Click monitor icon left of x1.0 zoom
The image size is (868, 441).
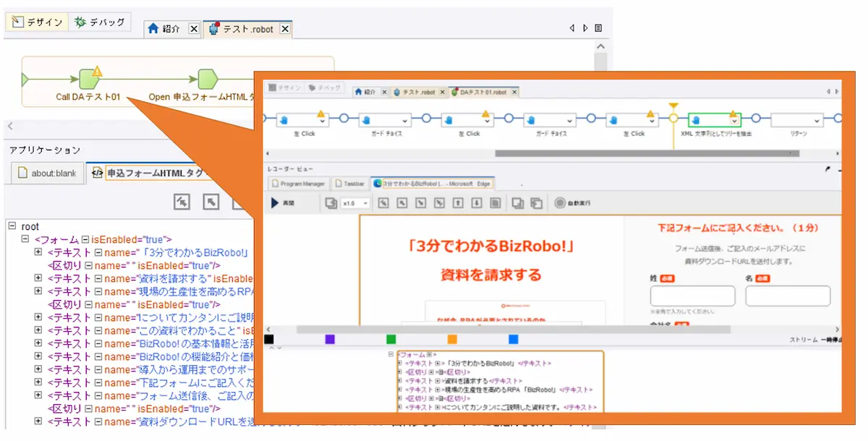click(x=331, y=203)
